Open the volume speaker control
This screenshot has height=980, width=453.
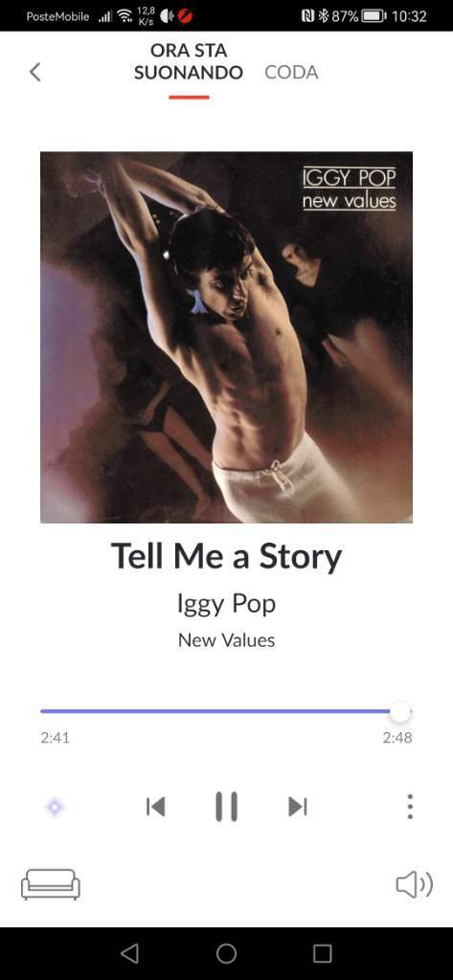click(x=414, y=885)
